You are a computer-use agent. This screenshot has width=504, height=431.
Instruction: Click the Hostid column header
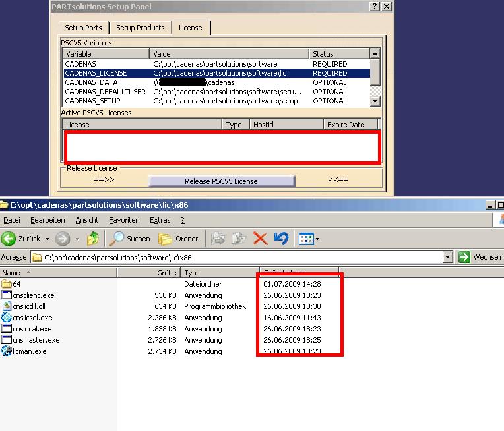click(x=286, y=125)
